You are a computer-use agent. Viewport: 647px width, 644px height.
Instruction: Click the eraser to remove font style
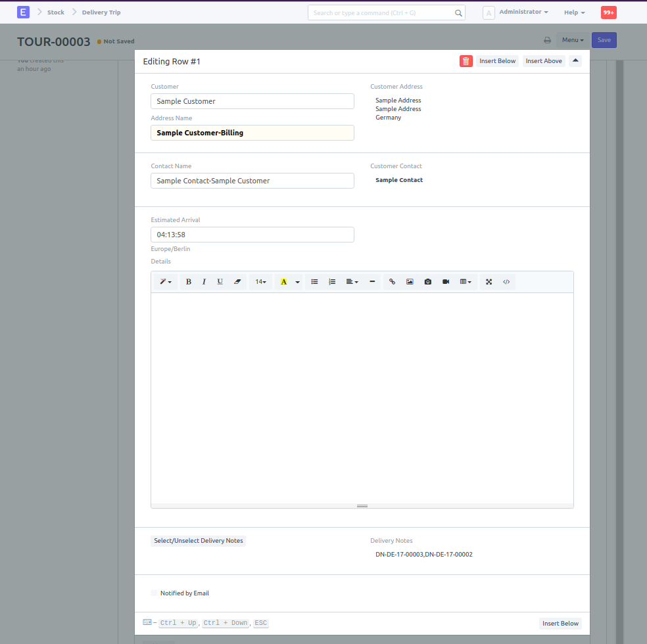tap(237, 282)
